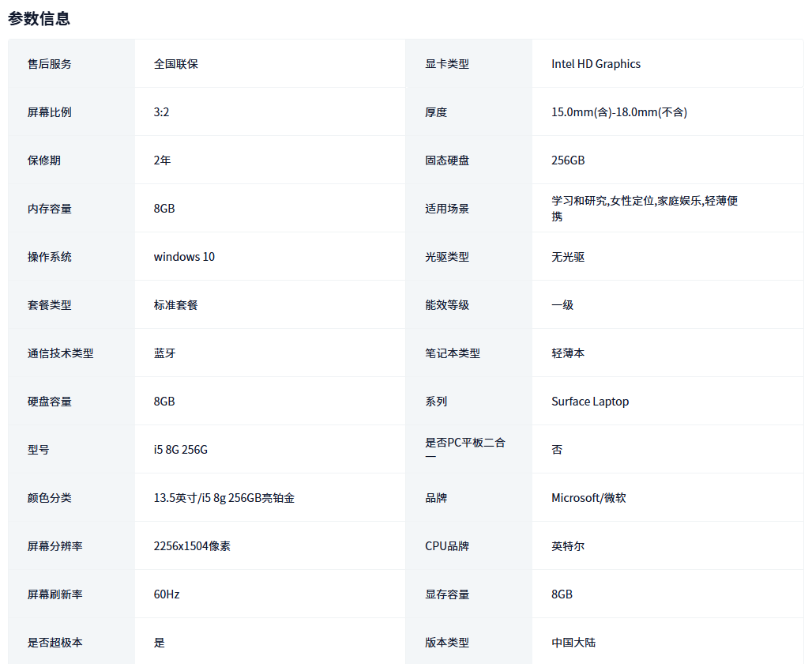Image resolution: width=812 pixels, height=664 pixels.
Task: Click the 轻薄本 value
Action: (568, 353)
